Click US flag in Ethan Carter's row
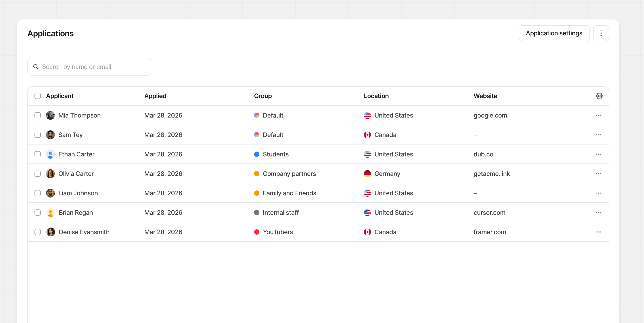Image resolution: width=644 pixels, height=323 pixels. pyautogui.click(x=367, y=154)
